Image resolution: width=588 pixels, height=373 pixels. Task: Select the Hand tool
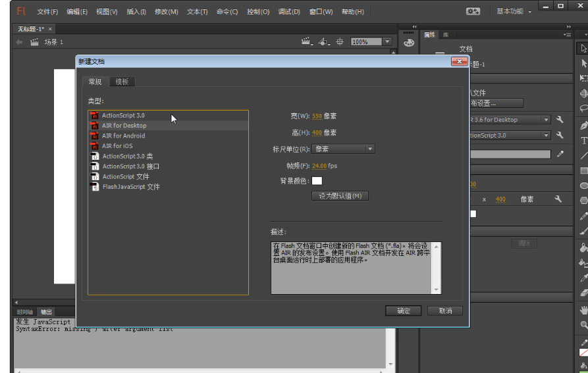coord(583,310)
